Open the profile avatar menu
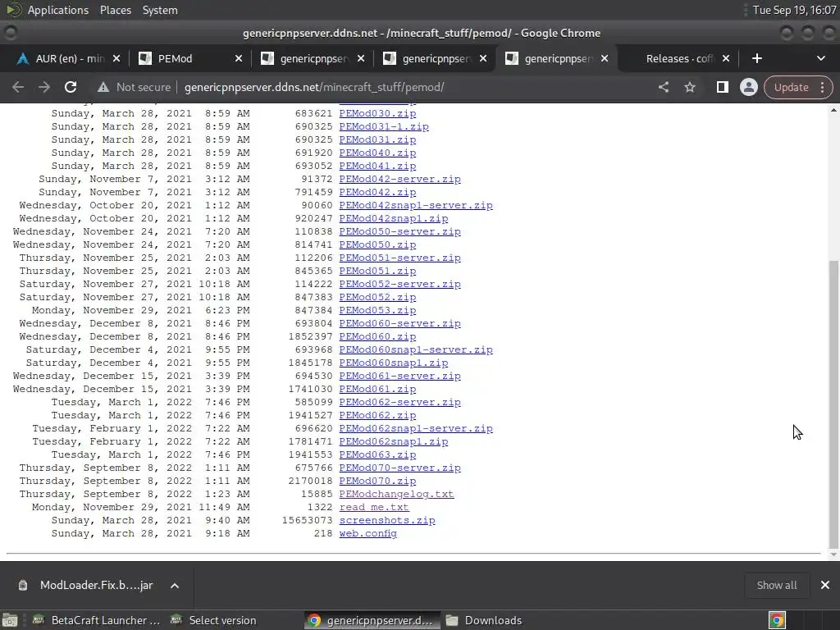 click(748, 87)
